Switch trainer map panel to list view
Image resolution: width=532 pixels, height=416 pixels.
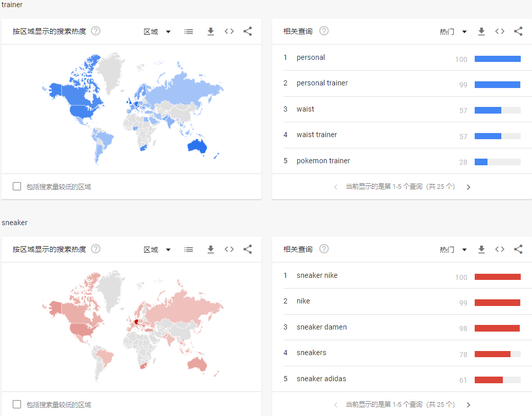tap(188, 31)
